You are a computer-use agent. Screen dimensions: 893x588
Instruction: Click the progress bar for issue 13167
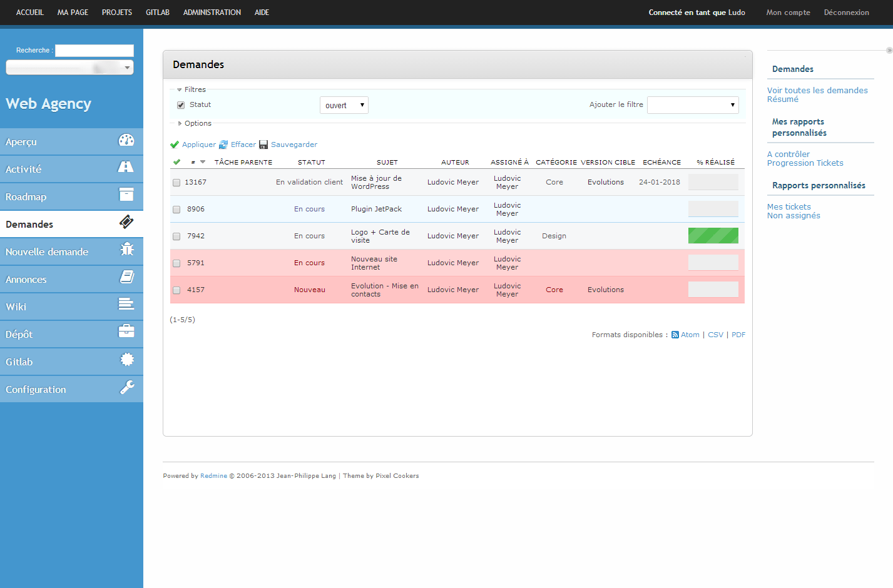(x=713, y=182)
